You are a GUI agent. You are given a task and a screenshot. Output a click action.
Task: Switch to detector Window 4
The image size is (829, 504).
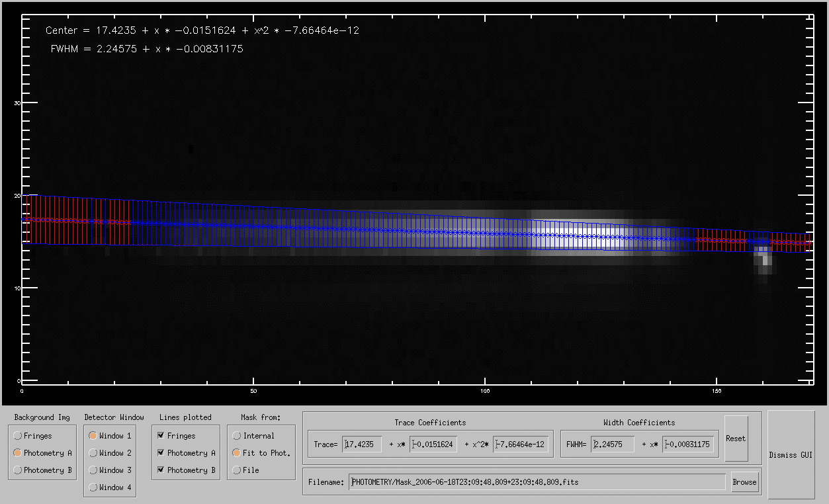coord(93,487)
